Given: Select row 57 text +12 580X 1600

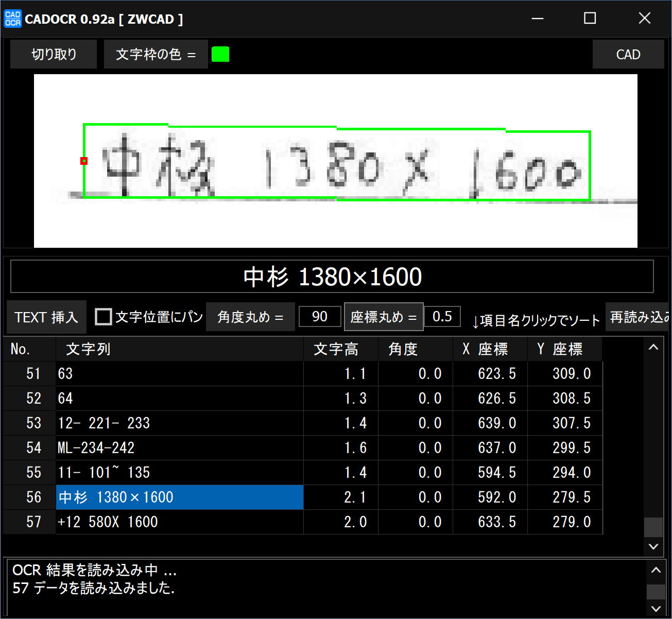Looking at the screenshot, I should 179,522.
